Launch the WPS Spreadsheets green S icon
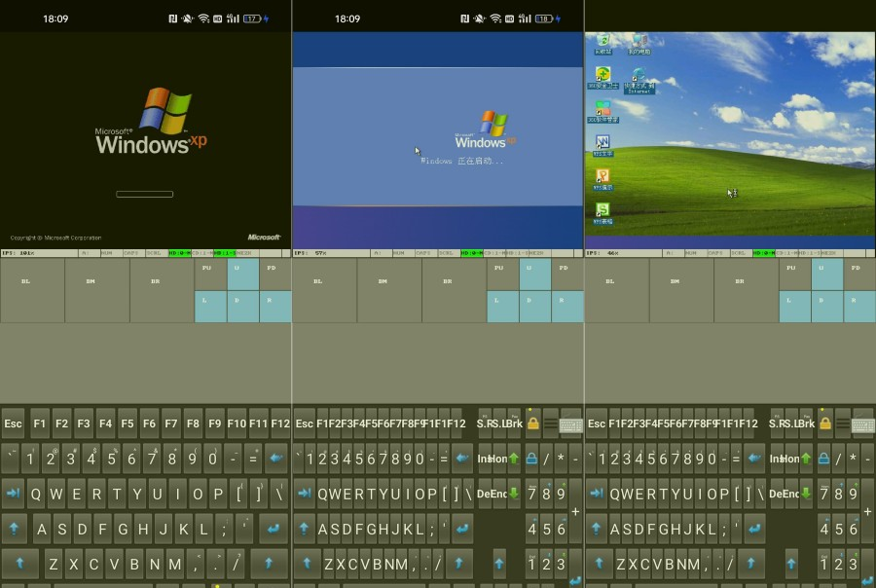This screenshot has height=588, width=876. (x=602, y=213)
